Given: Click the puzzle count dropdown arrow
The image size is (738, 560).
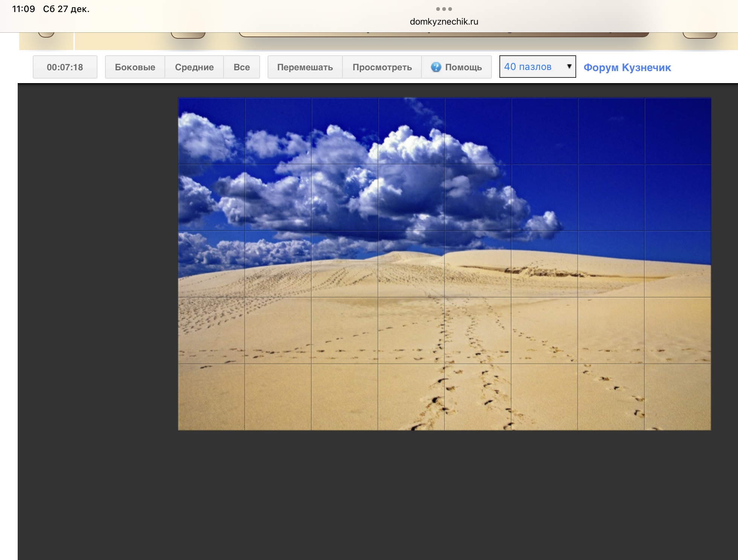Looking at the screenshot, I should (x=569, y=67).
